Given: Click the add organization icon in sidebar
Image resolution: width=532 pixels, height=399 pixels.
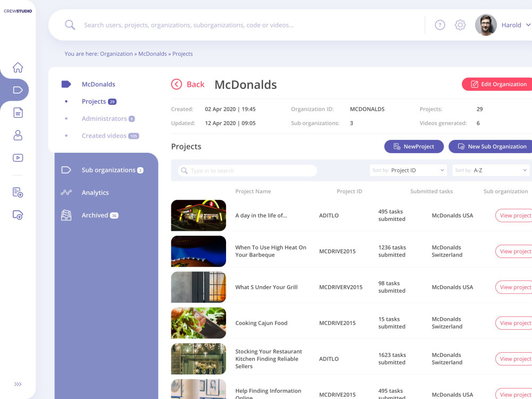Looking at the screenshot, I should pos(18,215).
